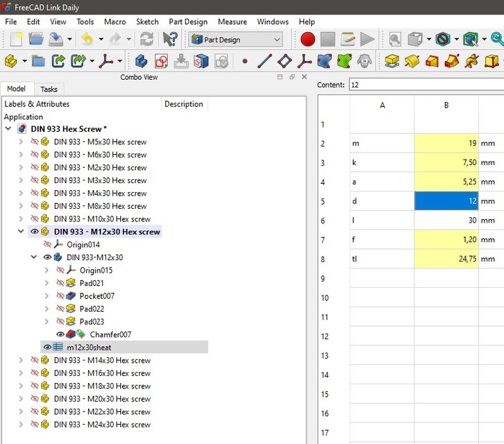The width and height of the screenshot is (504, 444).
Task: Start macro recording with red circle
Action: 308,40
